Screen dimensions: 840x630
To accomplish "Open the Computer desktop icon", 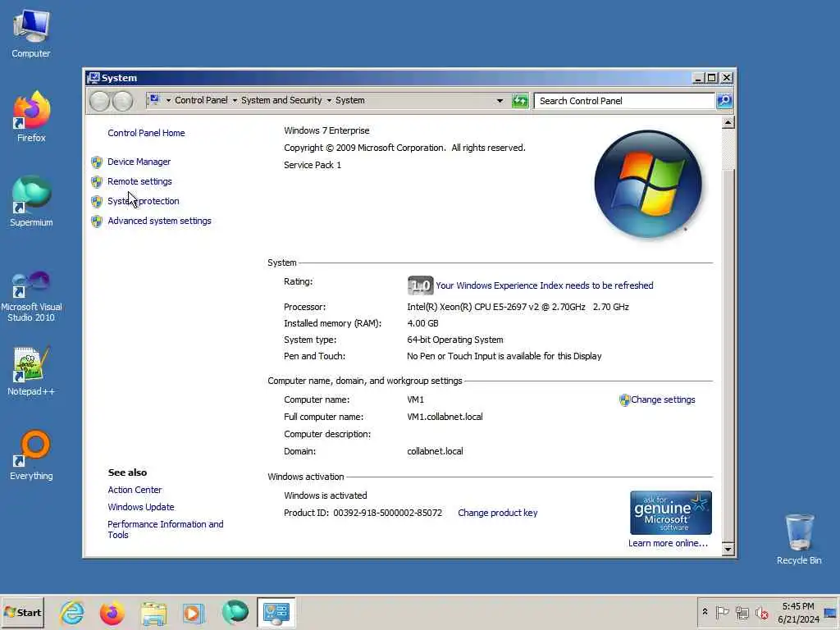I will [31, 34].
